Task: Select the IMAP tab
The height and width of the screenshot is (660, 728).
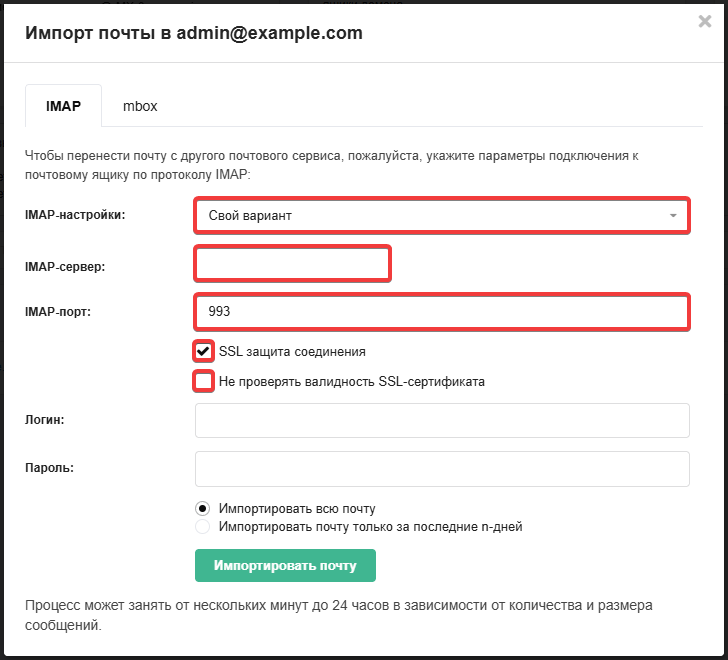Action: 63,106
